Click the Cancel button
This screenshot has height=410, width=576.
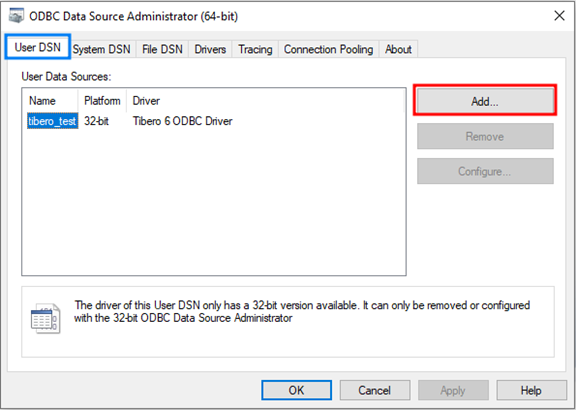[375, 390]
